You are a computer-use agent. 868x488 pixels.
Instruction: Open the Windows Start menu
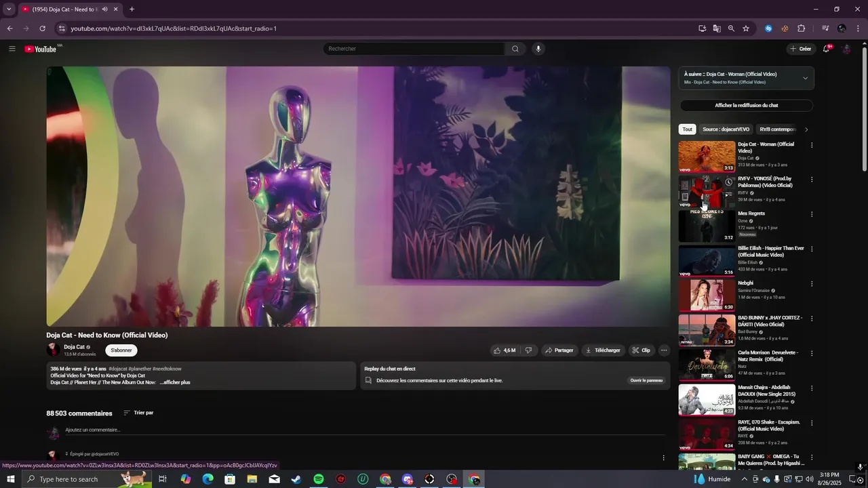point(11,479)
